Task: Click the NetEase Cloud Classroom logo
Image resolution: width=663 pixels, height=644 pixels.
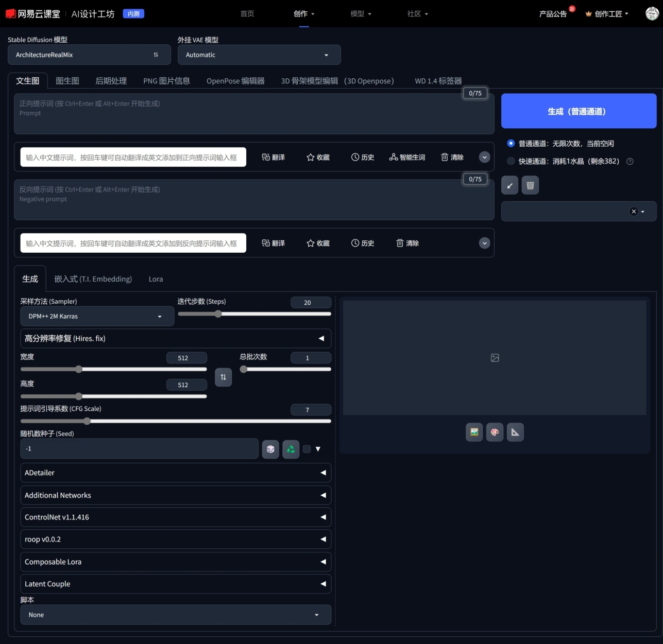Action: point(33,14)
